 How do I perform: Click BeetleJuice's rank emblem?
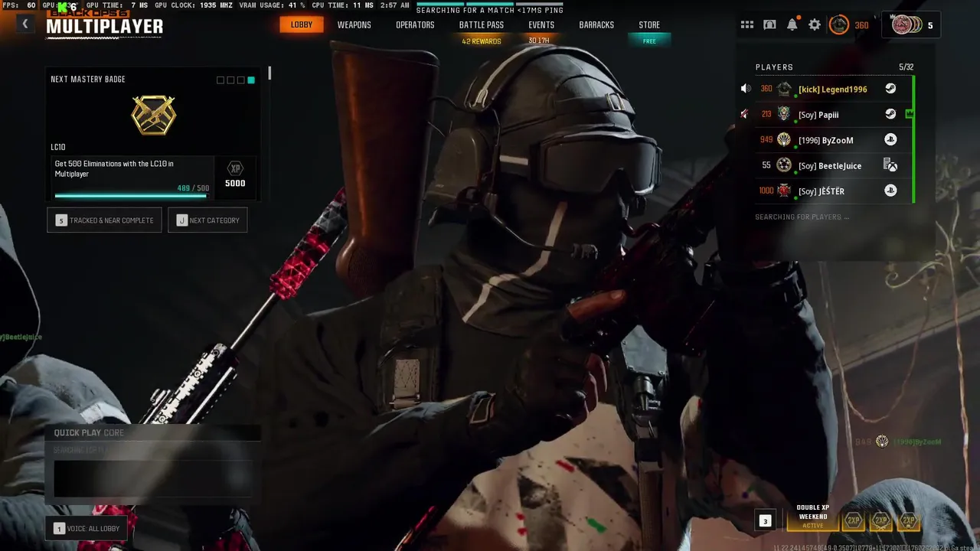point(784,165)
